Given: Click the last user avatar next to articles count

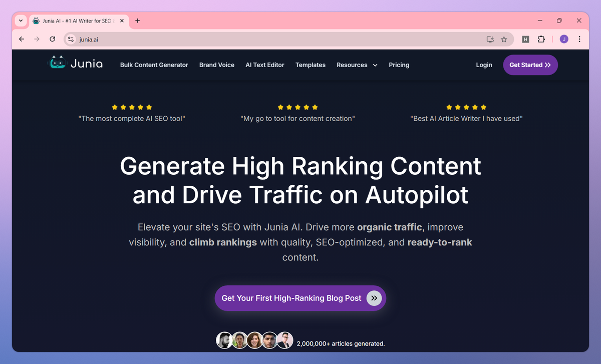Looking at the screenshot, I should pyautogui.click(x=284, y=340).
